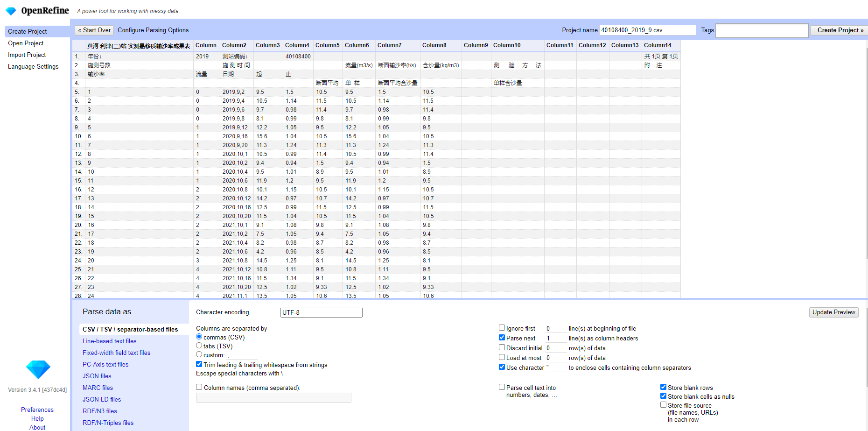
Task: Open Language Settings tab
Action: point(33,66)
